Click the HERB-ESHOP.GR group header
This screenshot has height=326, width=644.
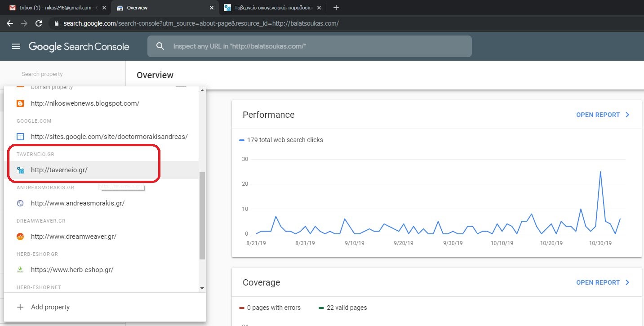[37, 254]
